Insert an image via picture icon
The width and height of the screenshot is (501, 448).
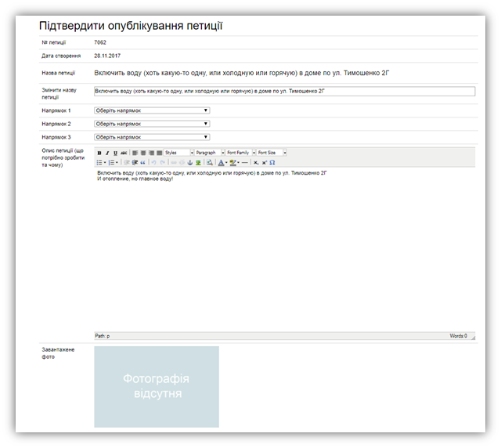pyautogui.click(x=198, y=162)
